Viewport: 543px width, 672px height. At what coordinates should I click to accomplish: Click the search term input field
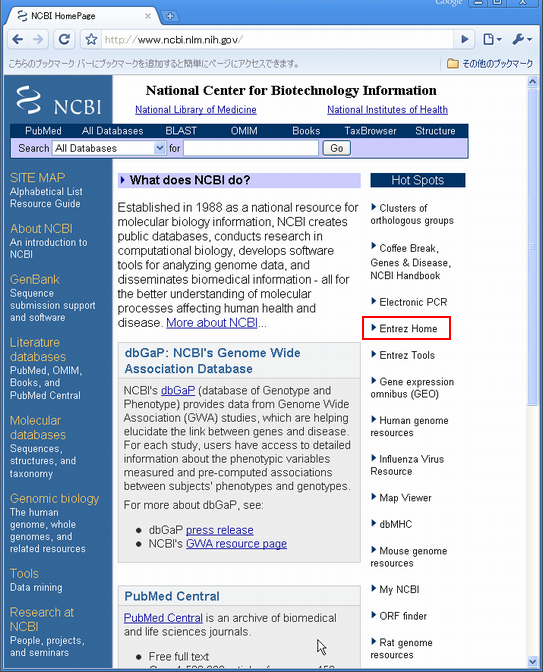tap(251, 148)
